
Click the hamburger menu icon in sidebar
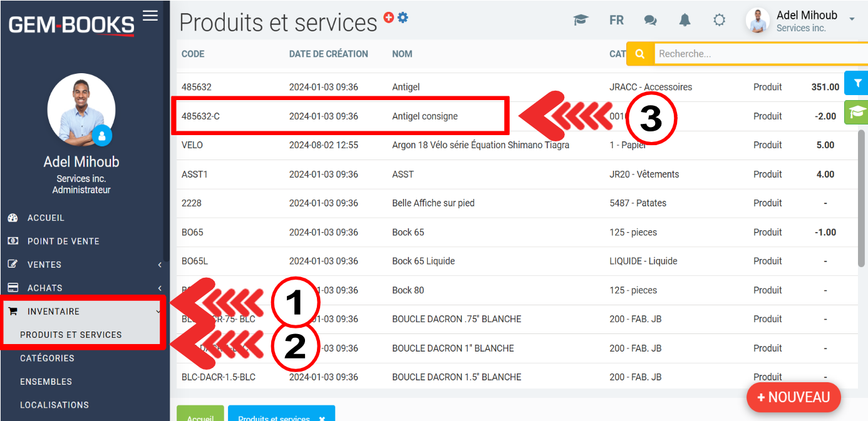pos(150,16)
